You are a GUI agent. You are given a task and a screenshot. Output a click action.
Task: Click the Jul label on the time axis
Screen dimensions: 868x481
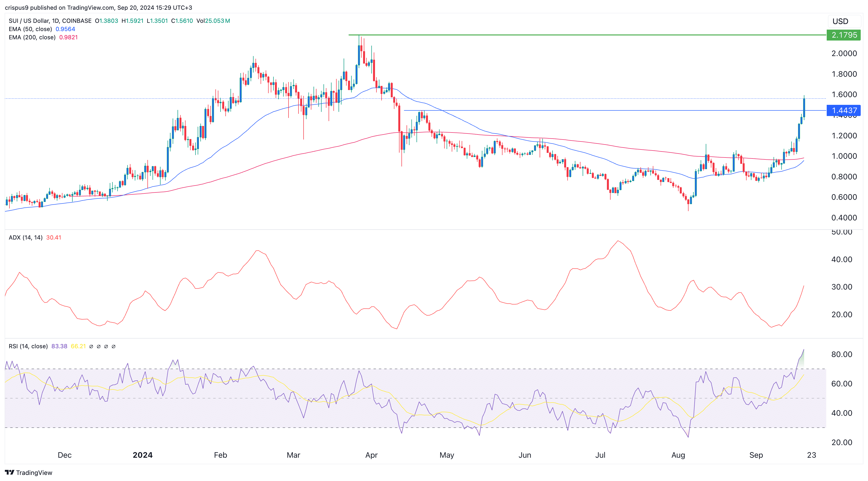coord(600,455)
